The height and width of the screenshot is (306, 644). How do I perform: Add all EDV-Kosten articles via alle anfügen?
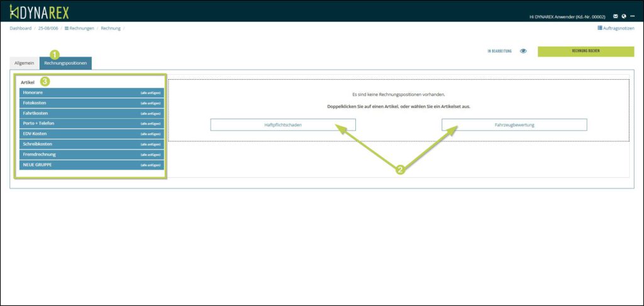coord(150,134)
